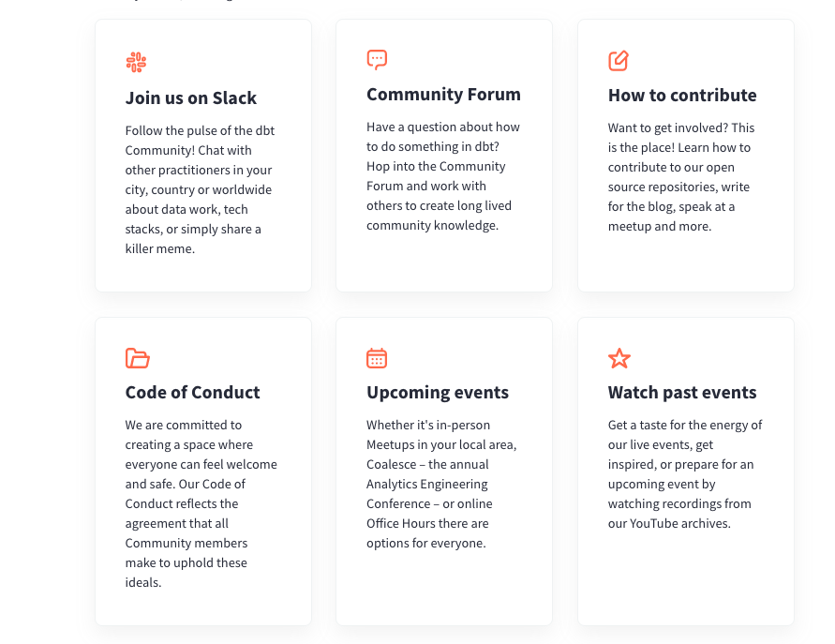The width and height of the screenshot is (835, 644).
Task: Click the star icon above Watch past events
Action: click(x=619, y=358)
